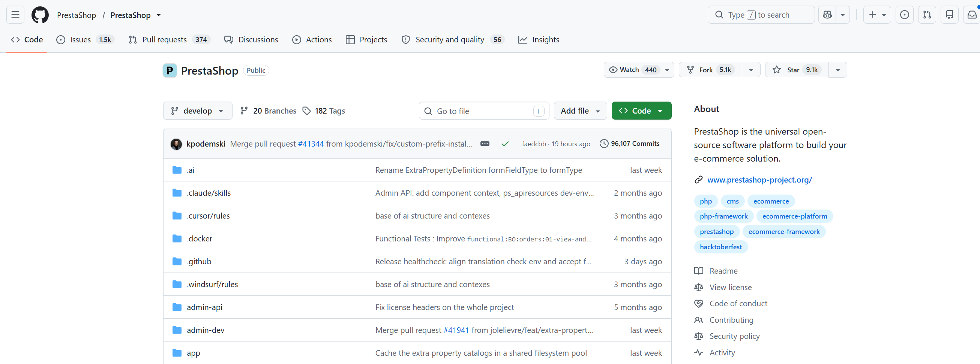Open the Security and quality tab
This screenshot has height=364, width=980.
[x=453, y=40]
